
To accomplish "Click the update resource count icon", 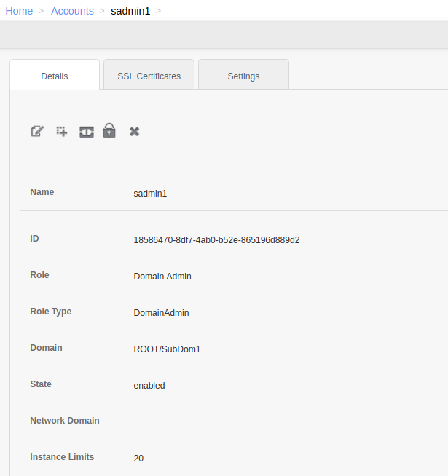I will pos(62,132).
